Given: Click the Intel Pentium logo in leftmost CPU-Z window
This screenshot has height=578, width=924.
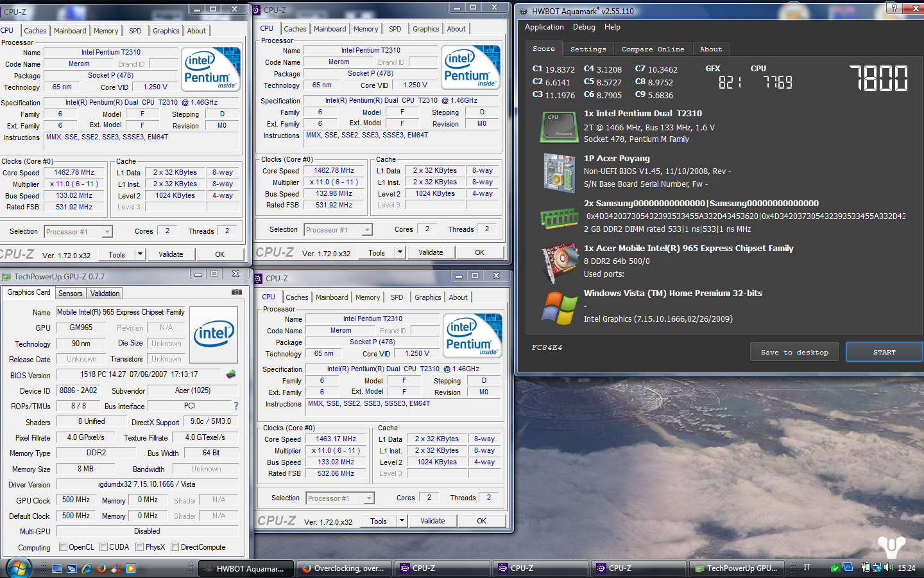Looking at the screenshot, I should pyautogui.click(x=210, y=69).
